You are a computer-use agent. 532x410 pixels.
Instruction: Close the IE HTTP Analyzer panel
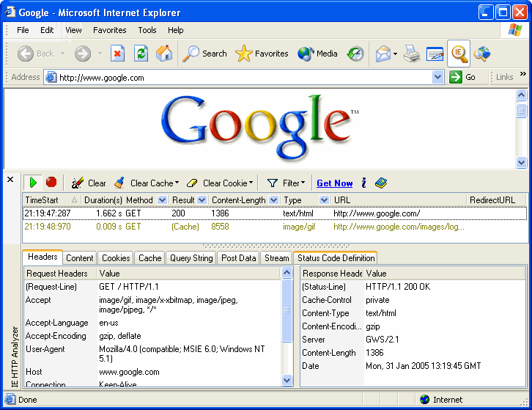tap(10, 180)
